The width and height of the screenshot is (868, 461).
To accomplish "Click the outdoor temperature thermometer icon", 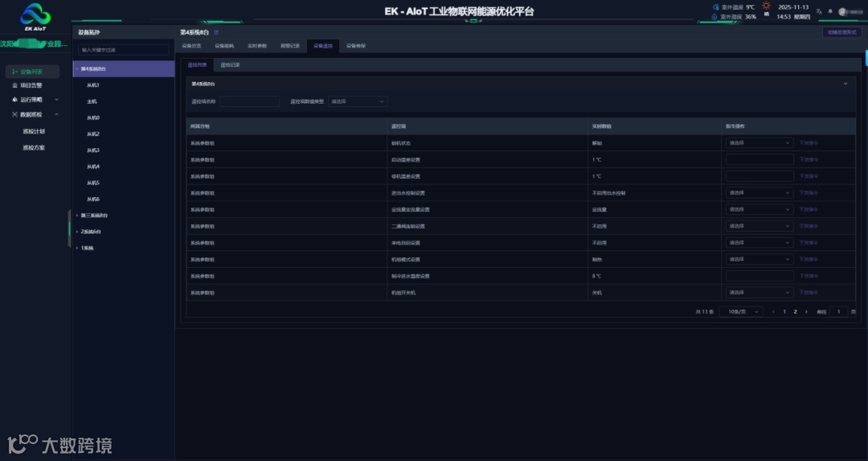I will 715,7.
